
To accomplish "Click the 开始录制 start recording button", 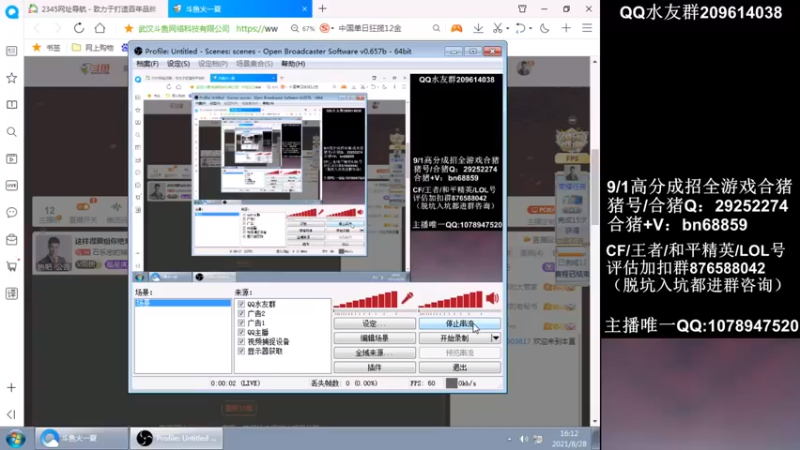I will coord(455,338).
